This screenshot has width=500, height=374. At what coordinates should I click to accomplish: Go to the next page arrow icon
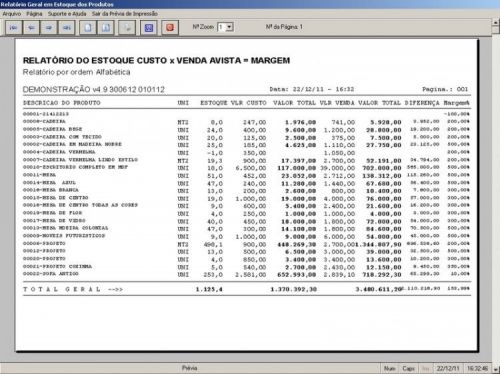[x=49, y=28]
